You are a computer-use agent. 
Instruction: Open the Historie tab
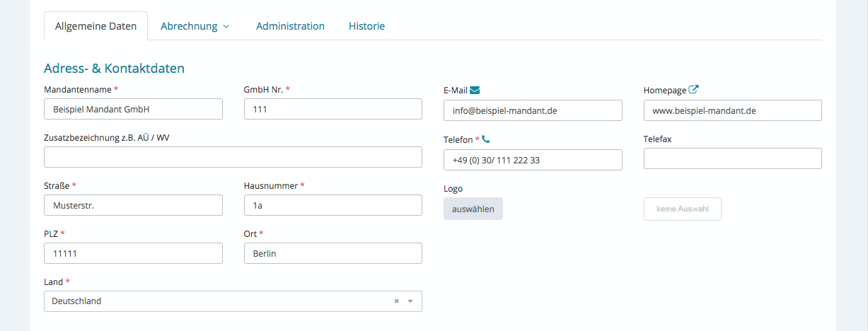click(x=366, y=26)
